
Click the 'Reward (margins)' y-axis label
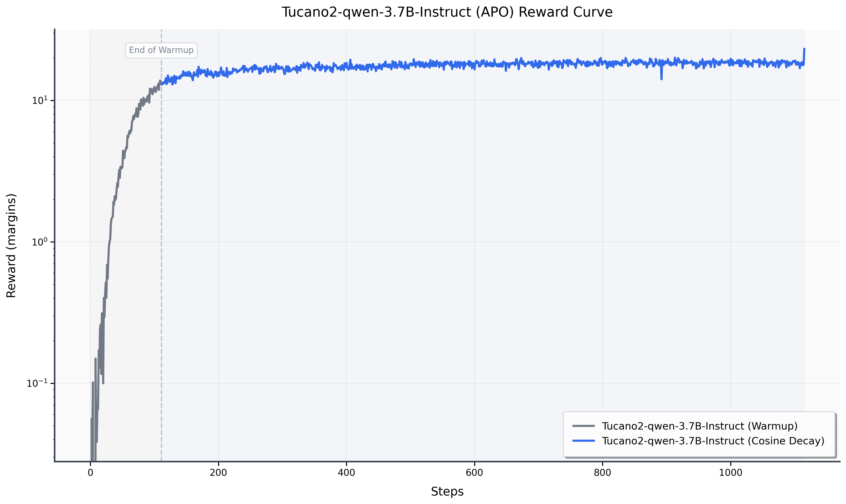[x=11, y=246]
